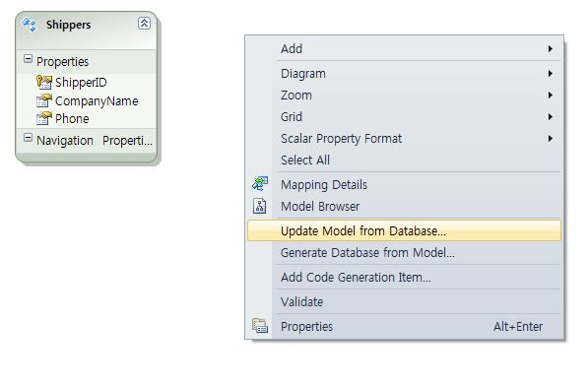Image resolution: width=588 pixels, height=387 pixels.
Task: Click the CompanyName property icon
Action: (44, 100)
